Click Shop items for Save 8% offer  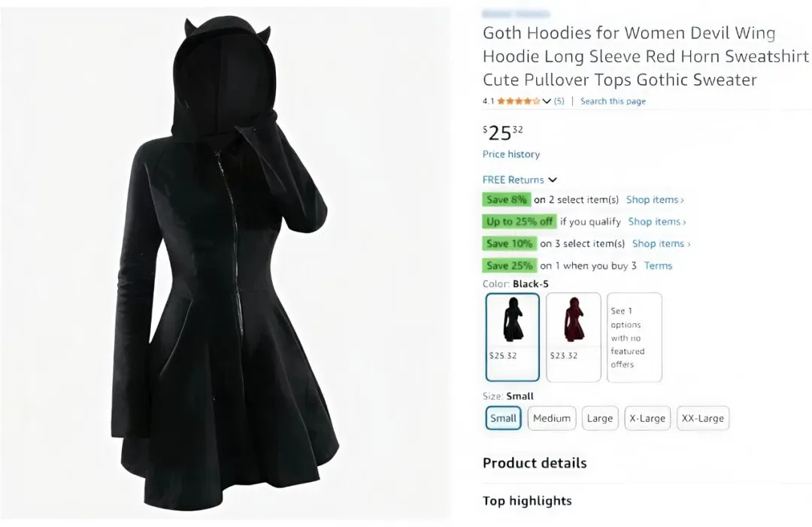(x=655, y=200)
